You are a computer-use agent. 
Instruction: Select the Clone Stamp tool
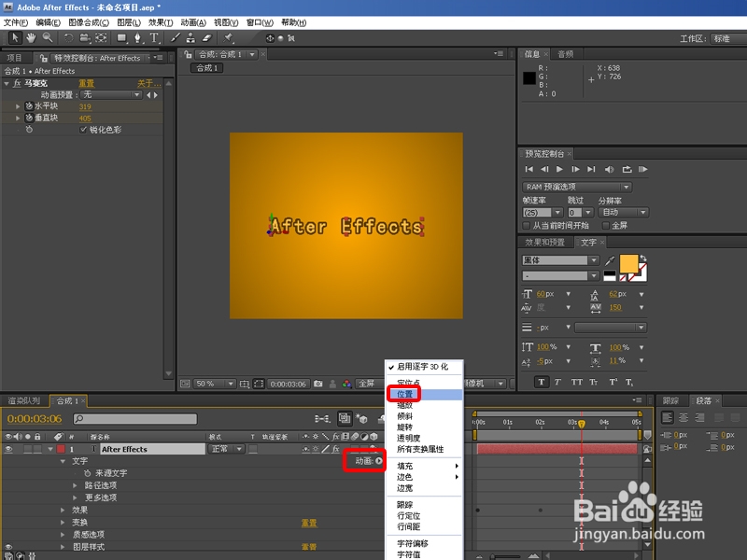[x=190, y=38]
